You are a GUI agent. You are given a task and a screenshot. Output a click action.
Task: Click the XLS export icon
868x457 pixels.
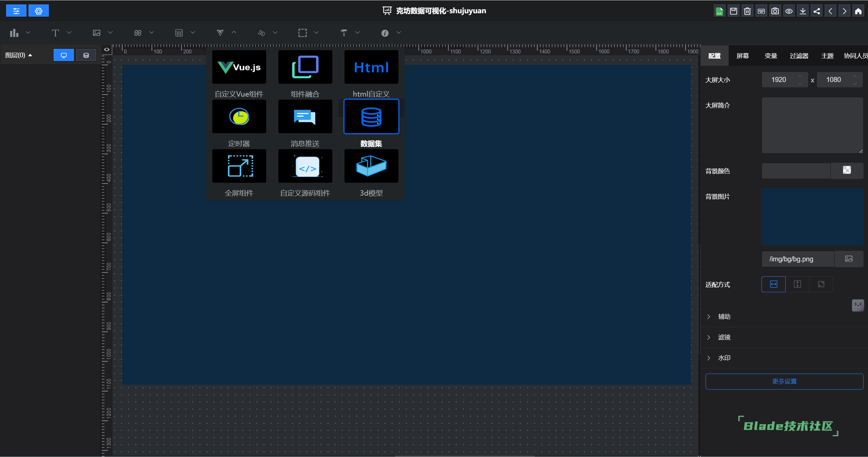pyautogui.click(x=719, y=11)
